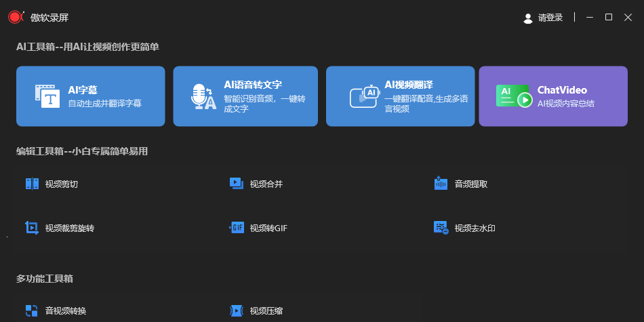Select the 音频提取 text label

click(471, 184)
